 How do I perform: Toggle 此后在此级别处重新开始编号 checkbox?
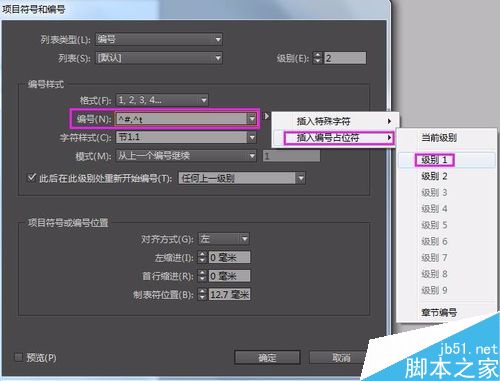(32, 177)
